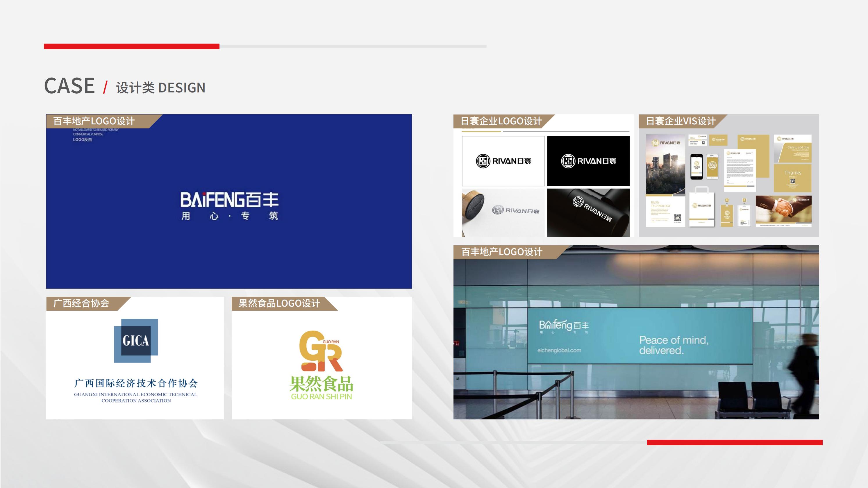The image size is (868, 488).
Task: Click the 'COOPERATION ASSOCIATION' text line
Action: 136,401
